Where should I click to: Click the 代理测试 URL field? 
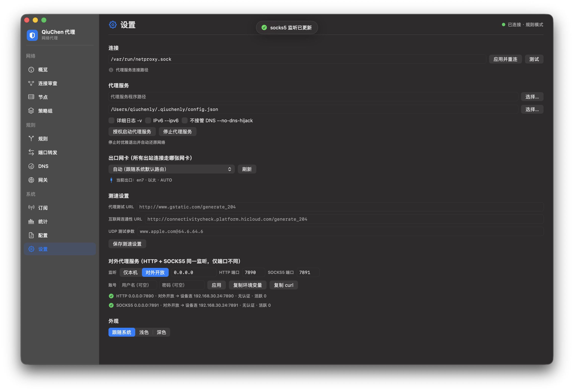point(340,207)
